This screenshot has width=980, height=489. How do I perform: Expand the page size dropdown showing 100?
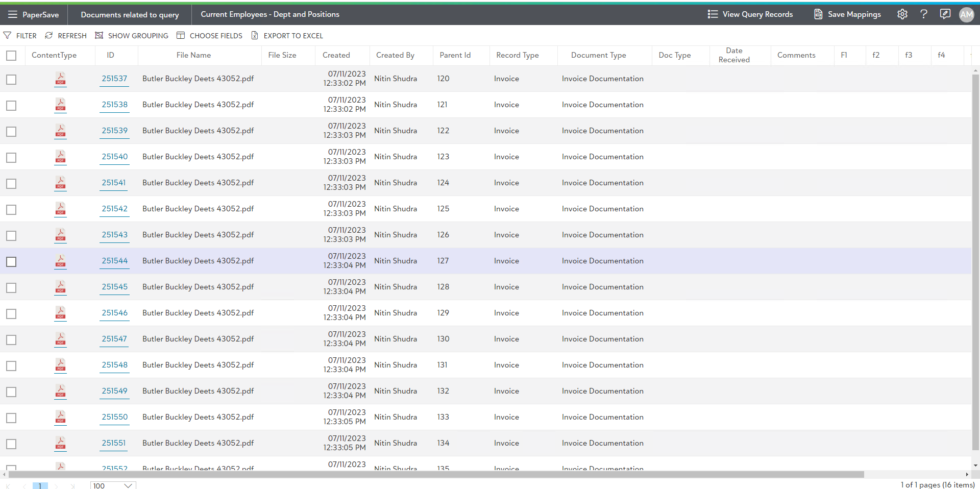pyautogui.click(x=128, y=485)
